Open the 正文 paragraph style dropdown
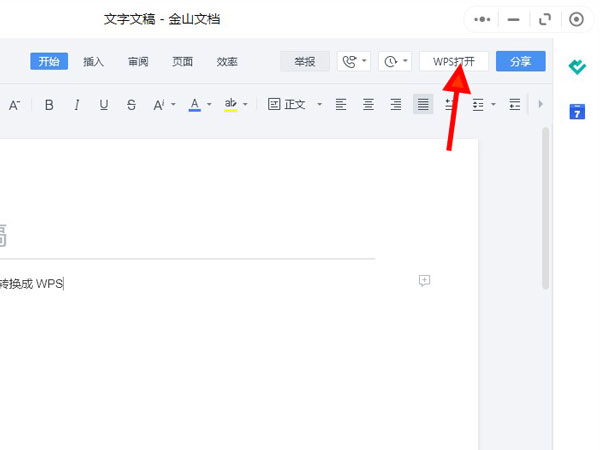600x450 pixels. click(x=320, y=104)
